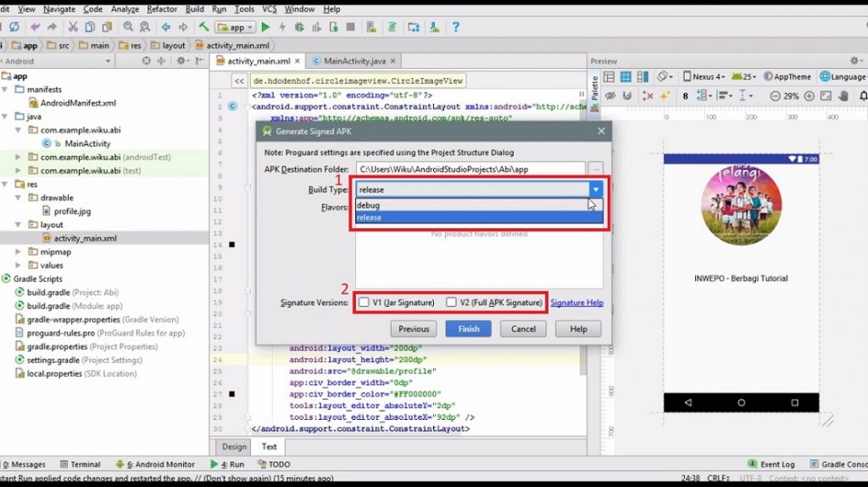Click the Make Project hammer icon

(201, 27)
